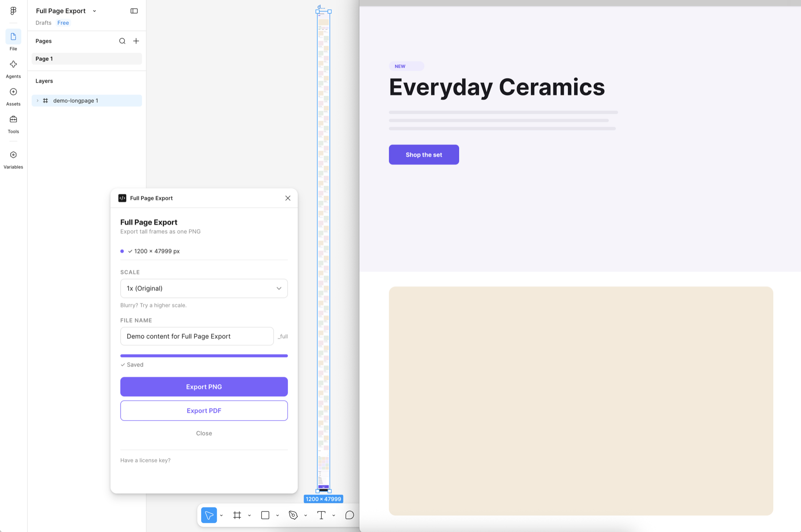The width and height of the screenshot is (801, 532).
Task: Select the Frame tool in toolbar
Action: pos(237,515)
